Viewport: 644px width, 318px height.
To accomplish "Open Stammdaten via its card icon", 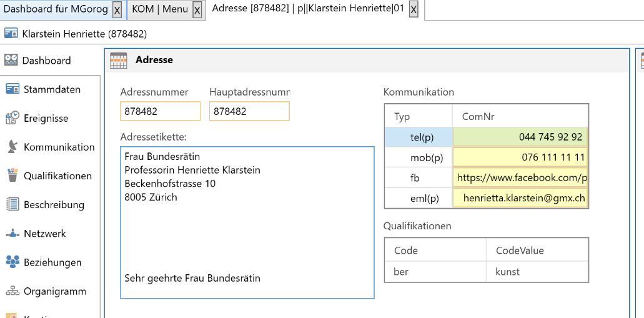I will [x=12, y=89].
